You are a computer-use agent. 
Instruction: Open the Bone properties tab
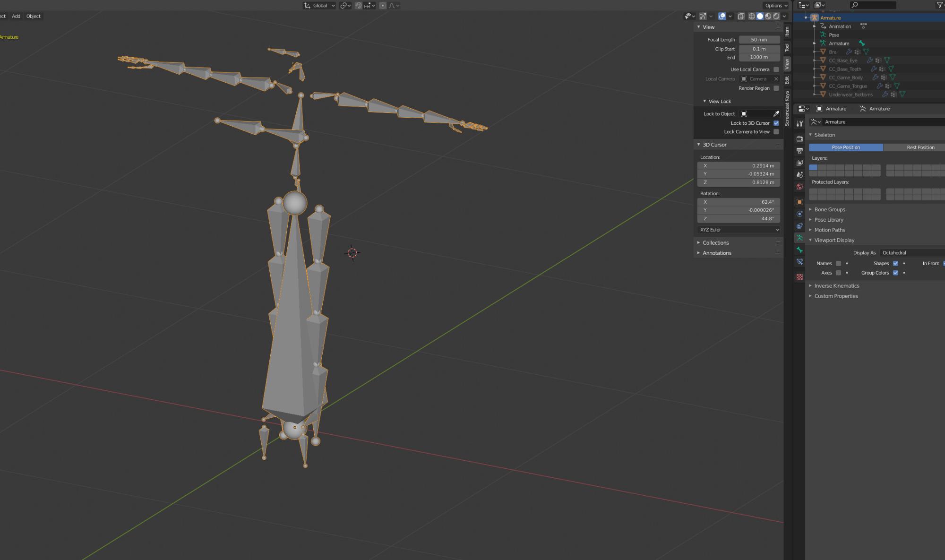pos(799,250)
